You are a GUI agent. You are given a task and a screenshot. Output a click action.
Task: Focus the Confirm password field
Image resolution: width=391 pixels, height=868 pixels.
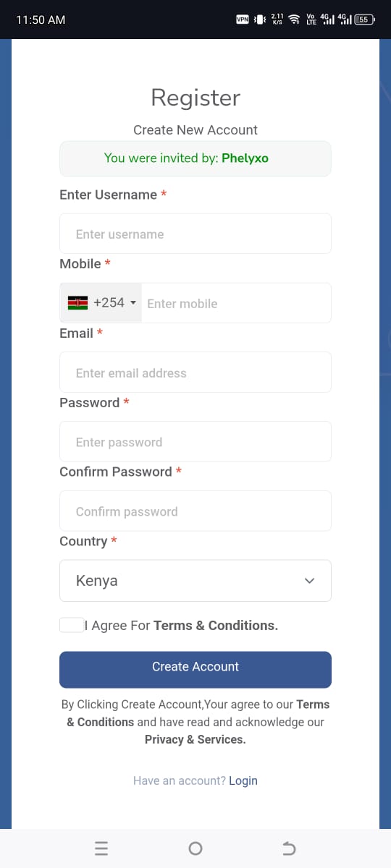point(195,511)
